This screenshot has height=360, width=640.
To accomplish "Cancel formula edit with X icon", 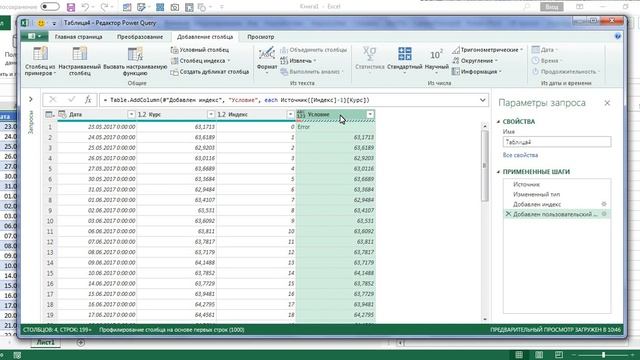I will click(53, 100).
